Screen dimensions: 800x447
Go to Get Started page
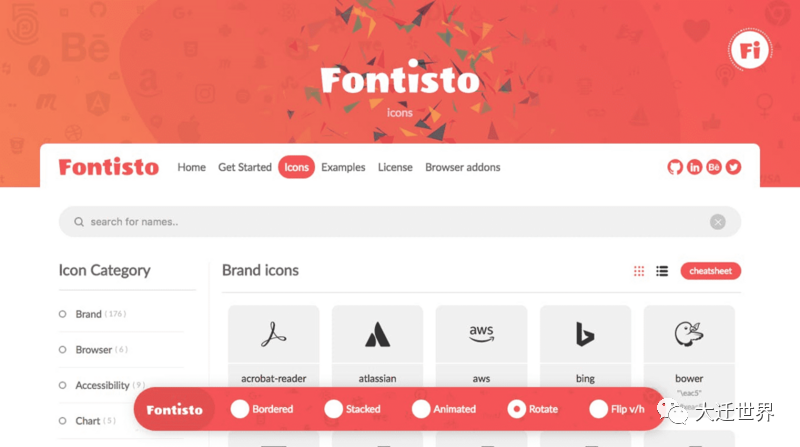point(245,167)
